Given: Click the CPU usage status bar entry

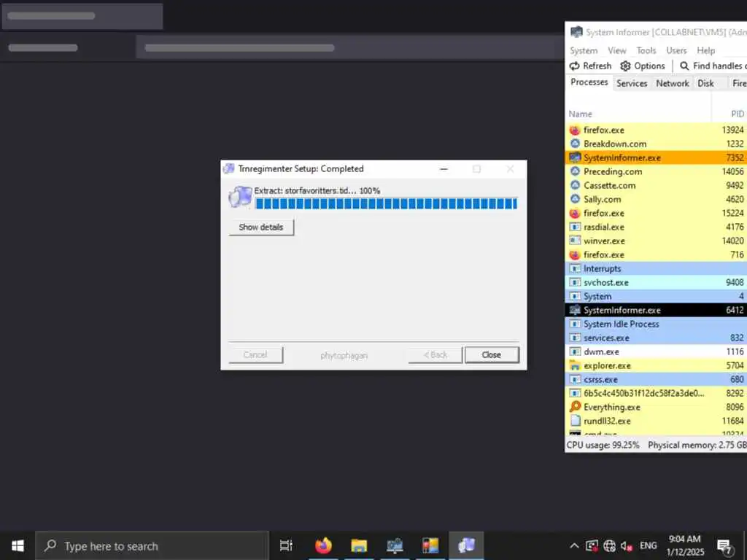Looking at the screenshot, I should pos(603,446).
